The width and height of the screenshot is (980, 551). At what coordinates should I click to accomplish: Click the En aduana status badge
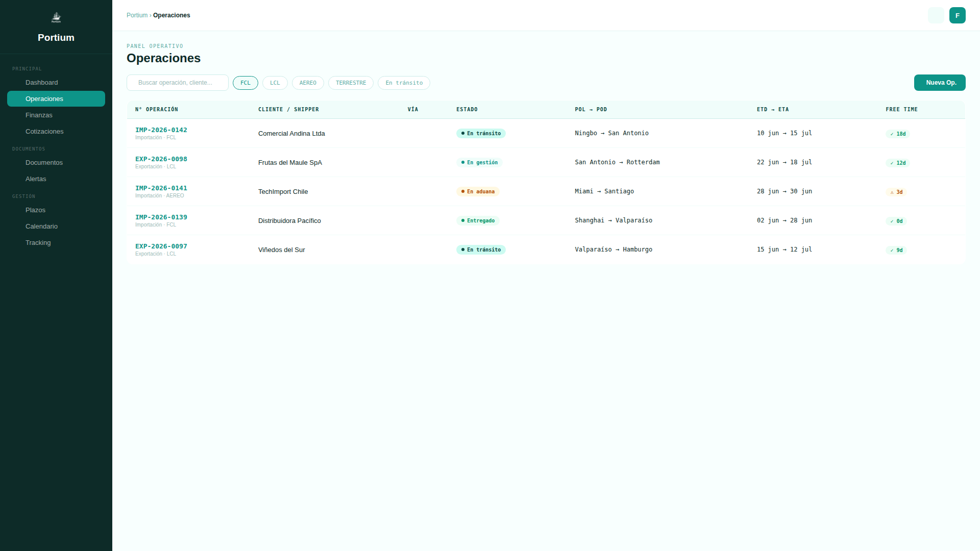(478, 191)
